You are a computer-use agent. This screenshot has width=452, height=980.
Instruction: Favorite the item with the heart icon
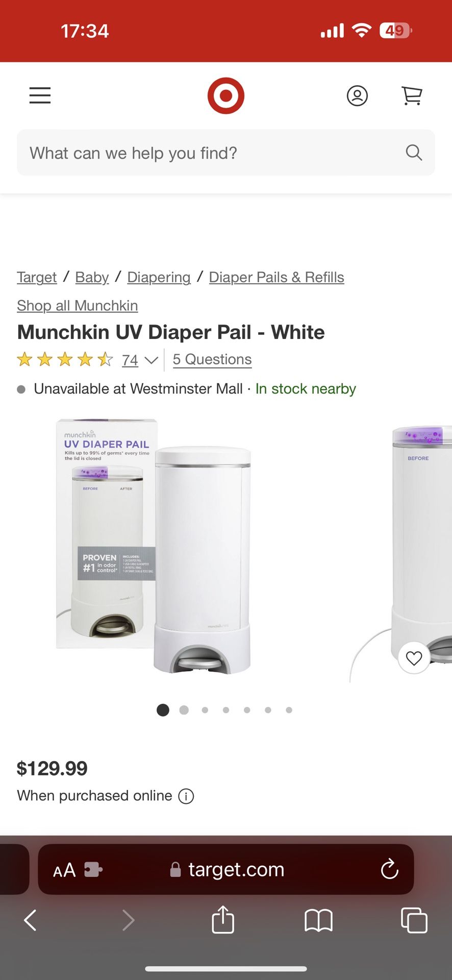pos(414,658)
